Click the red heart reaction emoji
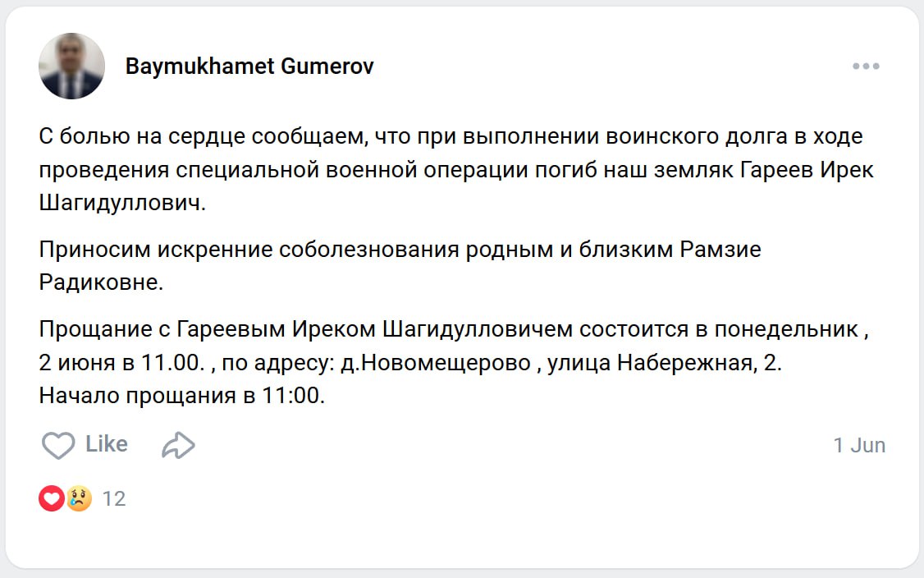 (52, 498)
